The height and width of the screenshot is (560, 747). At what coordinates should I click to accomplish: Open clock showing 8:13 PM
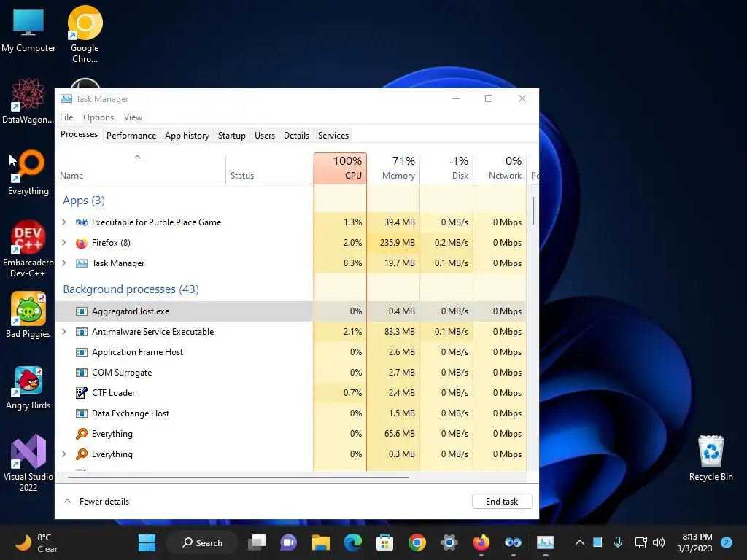tap(694, 542)
